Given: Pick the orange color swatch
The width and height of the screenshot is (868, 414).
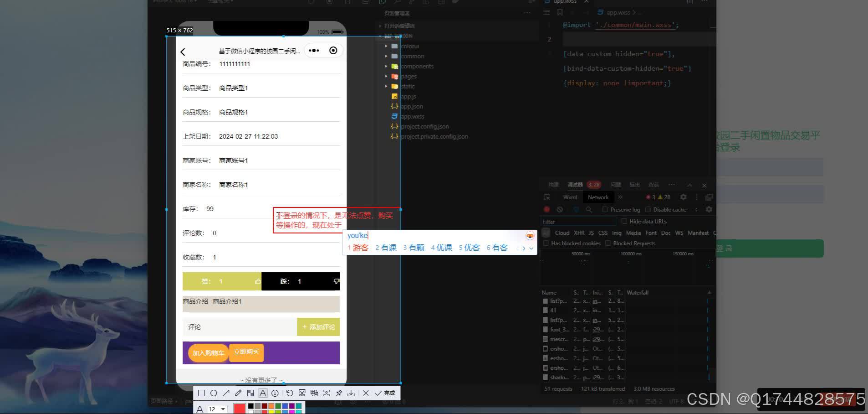Looking at the screenshot, I should click(x=271, y=406).
